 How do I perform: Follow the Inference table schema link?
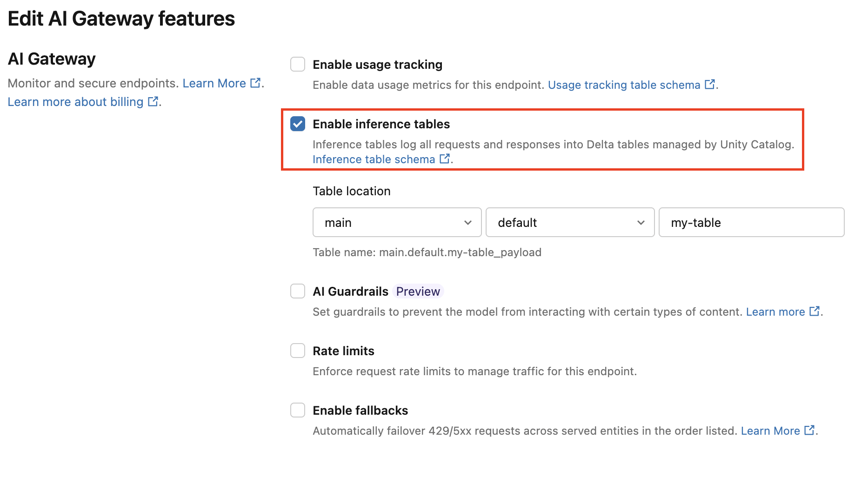click(x=374, y=159)
